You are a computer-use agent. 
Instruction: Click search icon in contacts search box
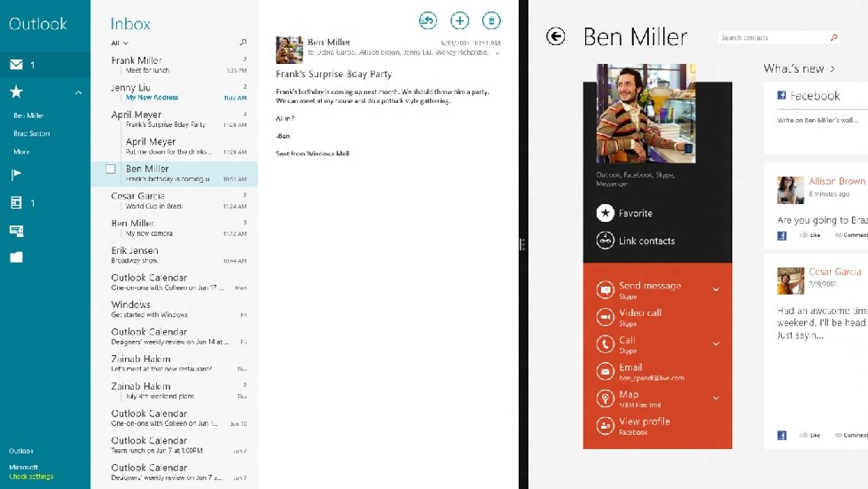click(833, 37)
